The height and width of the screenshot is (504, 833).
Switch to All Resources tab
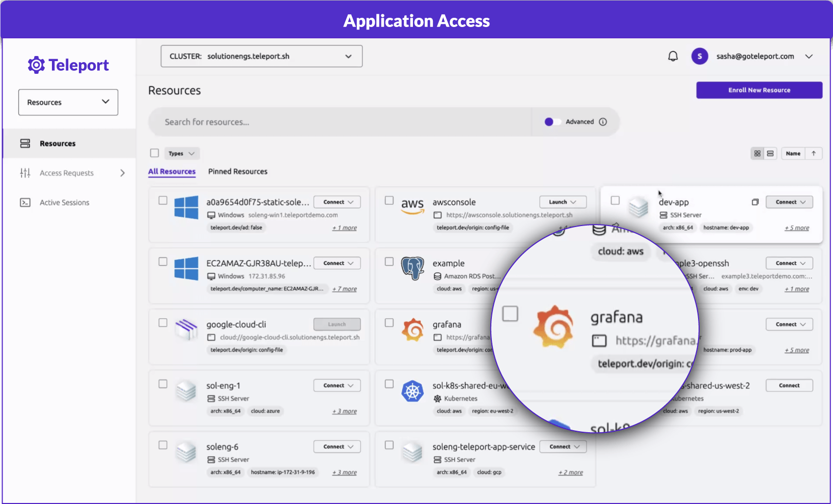pyautogui.click(x=172, y=172)
